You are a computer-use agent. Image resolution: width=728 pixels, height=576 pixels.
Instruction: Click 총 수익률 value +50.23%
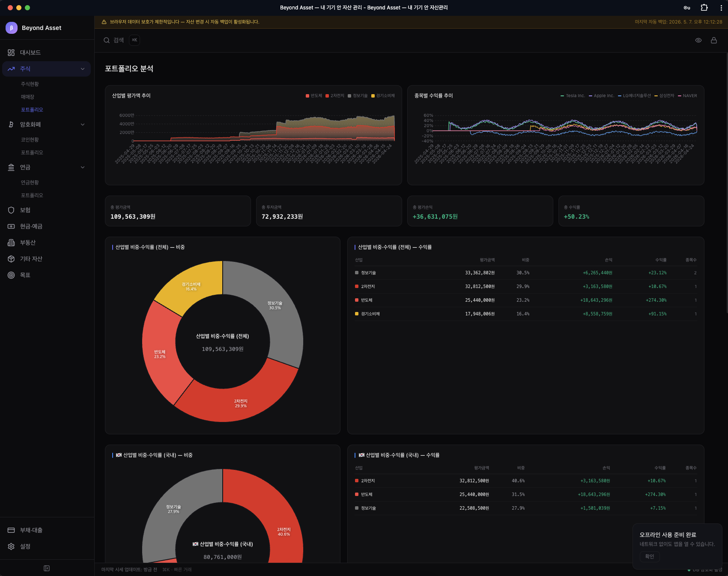pos(576,217)
